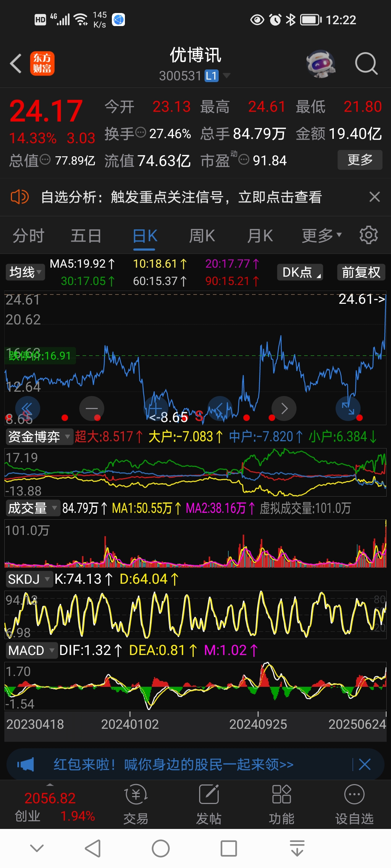Open the MACD indicator dropdown

click(31, 650)
